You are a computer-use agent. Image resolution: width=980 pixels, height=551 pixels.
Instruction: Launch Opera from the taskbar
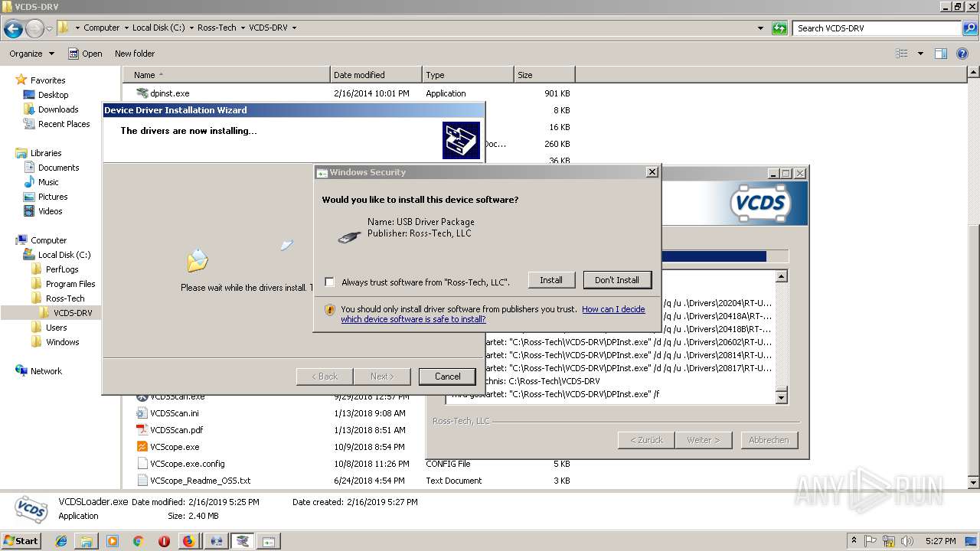tap(164, 541)
